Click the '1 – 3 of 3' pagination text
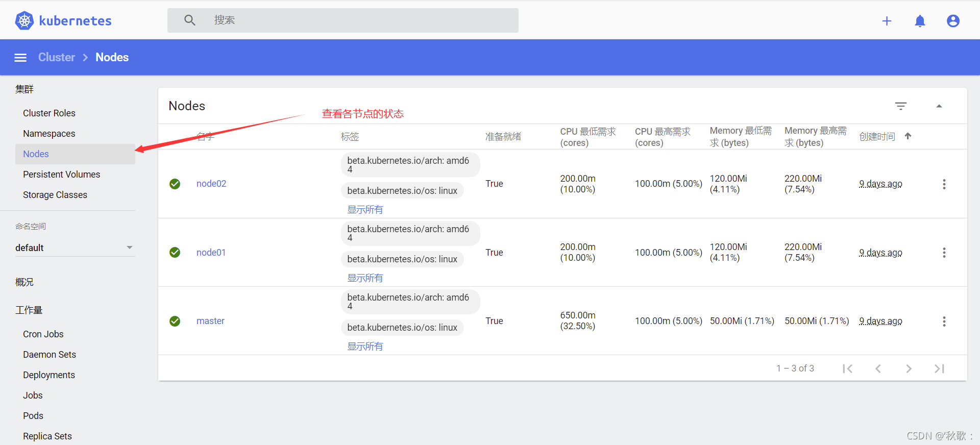980x445 pixels. (x=795, y=368)
